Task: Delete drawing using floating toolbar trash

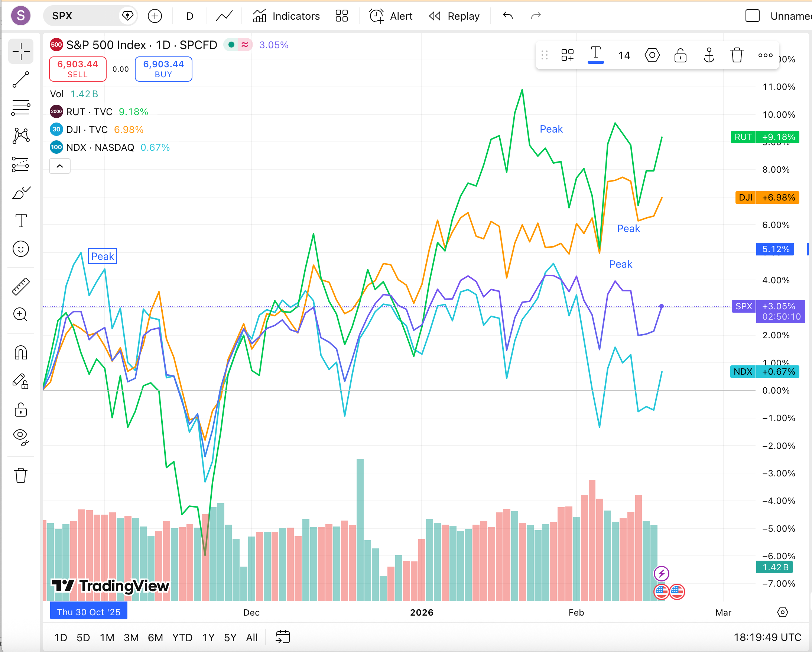Action: [x=737, y=55]
